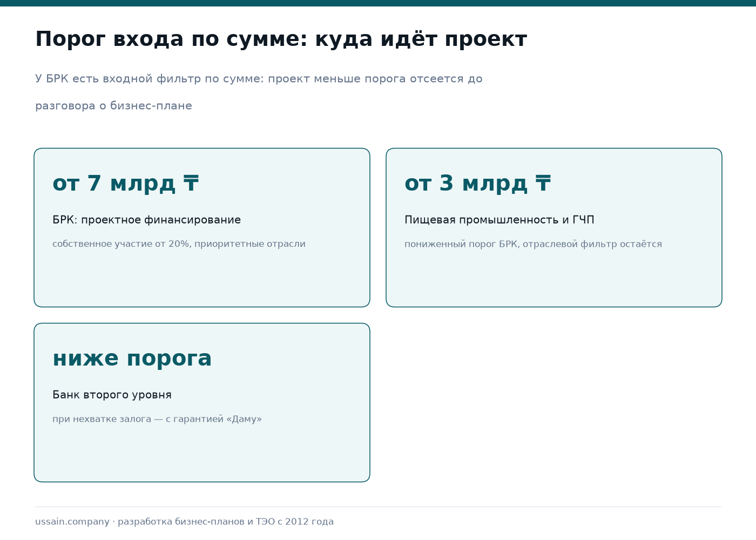Viewport: 756px width, 540px height.
Task: Click "пониженный порог БРК, отраслевой фильтр остаётся" note
Action: click(x=533, y=244)
